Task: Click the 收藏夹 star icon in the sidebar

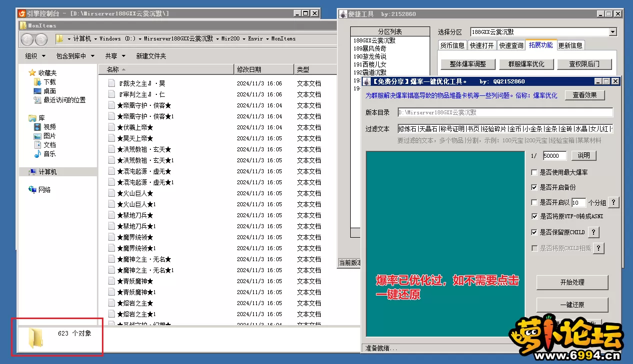Action: point(32,73)
